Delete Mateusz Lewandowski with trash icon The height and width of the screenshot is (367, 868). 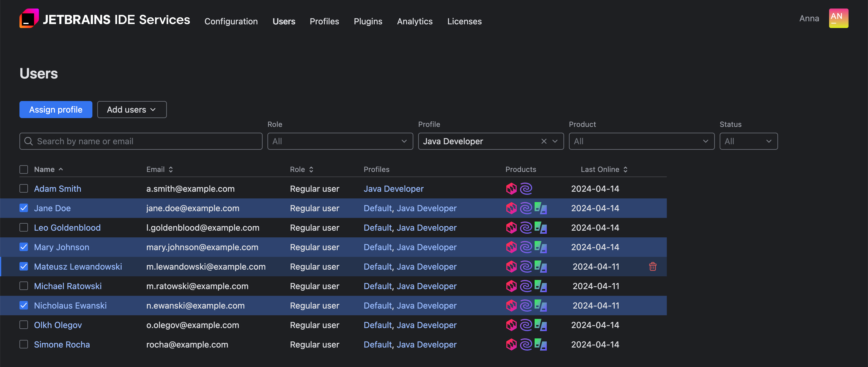652,267
